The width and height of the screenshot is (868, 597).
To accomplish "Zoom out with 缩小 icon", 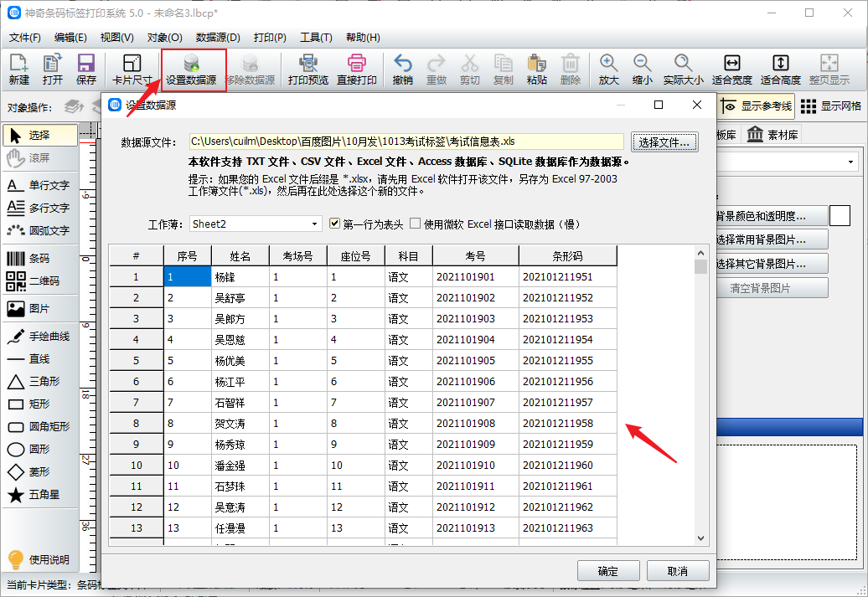I will coord(642,69).
